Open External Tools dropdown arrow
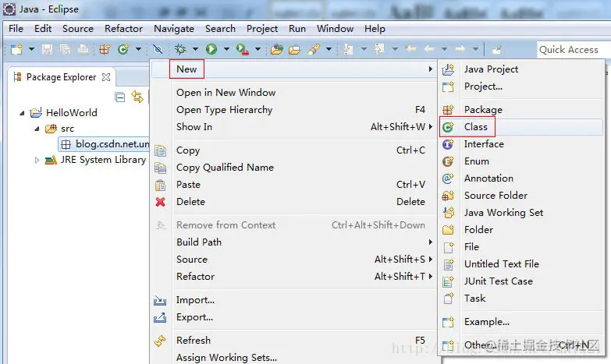Viewport: 611px width, 364px height. (258, 49)
